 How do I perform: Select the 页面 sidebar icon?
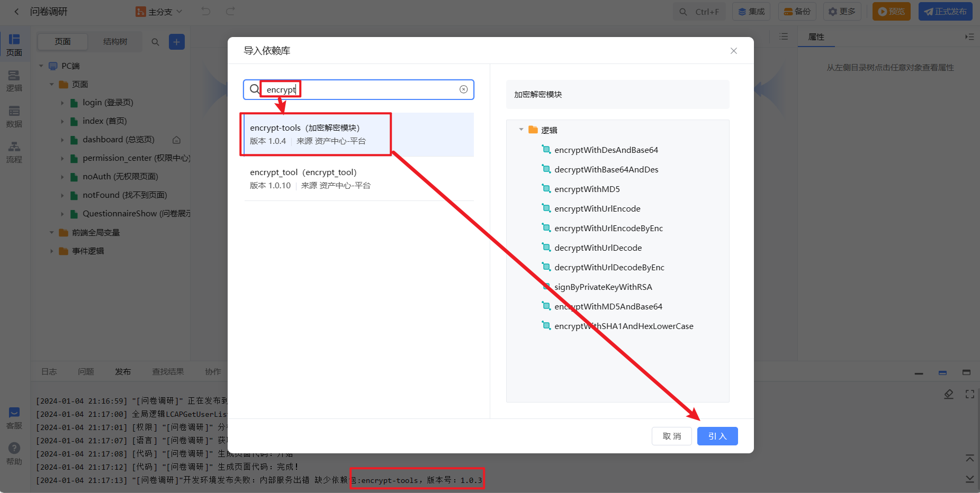click(x=14, y=45)
